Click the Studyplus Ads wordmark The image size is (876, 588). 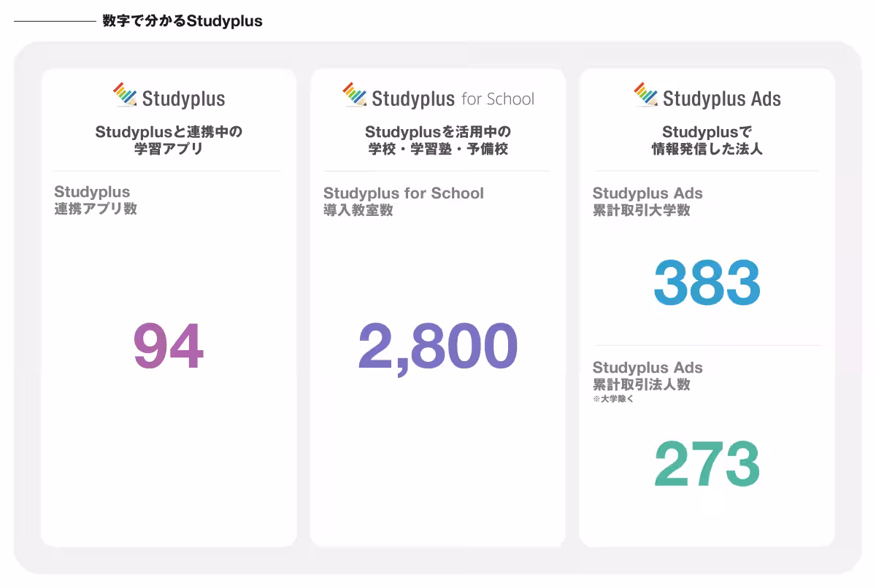tap(721, 98)
